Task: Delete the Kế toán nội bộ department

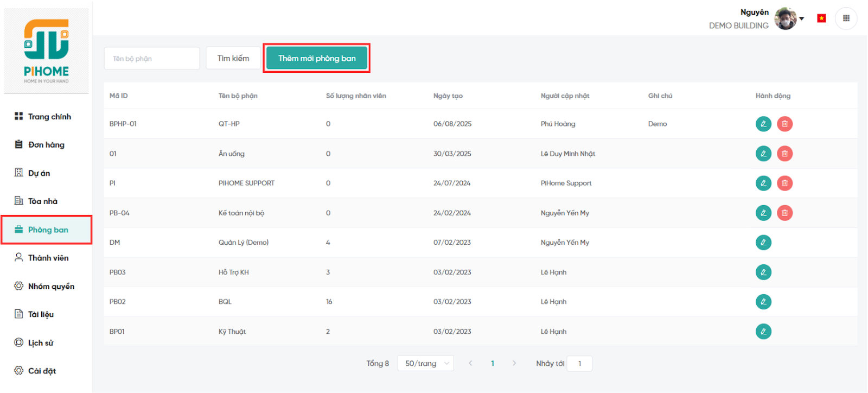Action: coord(784,213)
